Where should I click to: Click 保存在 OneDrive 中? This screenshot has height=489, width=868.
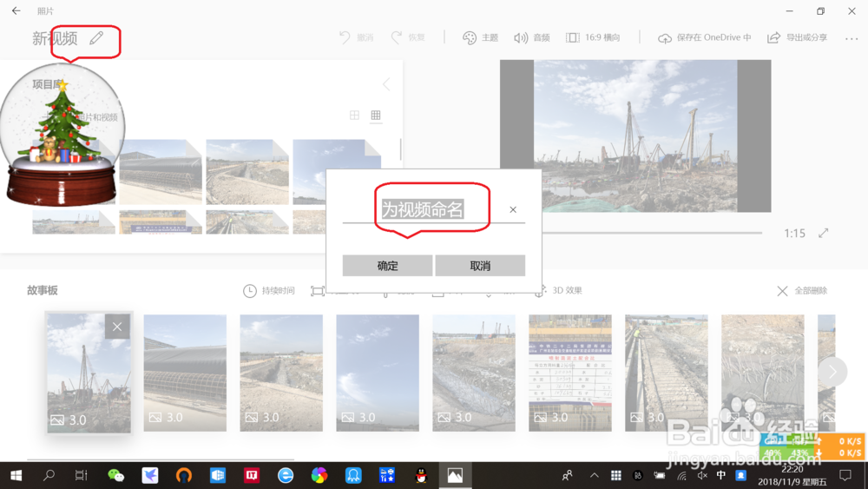point(705,37)
